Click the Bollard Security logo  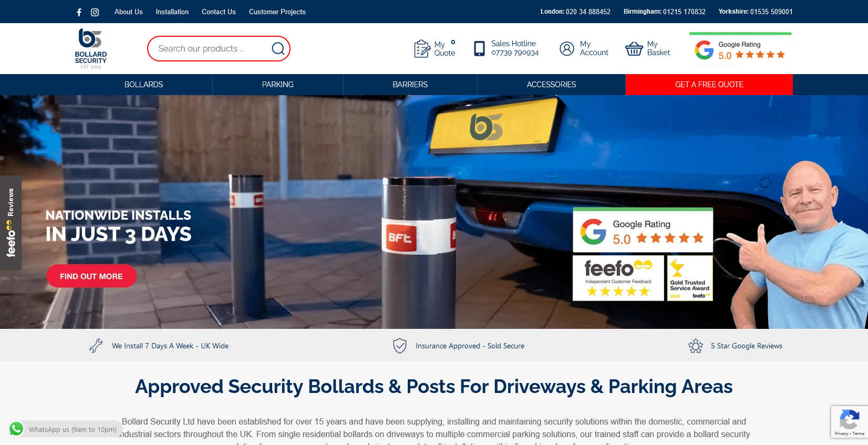pyautogui.click(x=90, y=48)
